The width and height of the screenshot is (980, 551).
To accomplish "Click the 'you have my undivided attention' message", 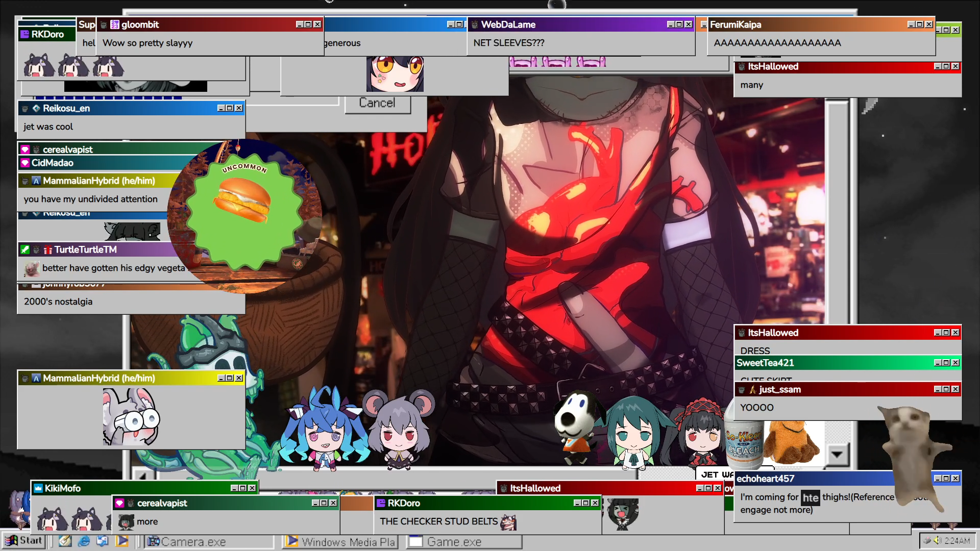I will point(90,199).
